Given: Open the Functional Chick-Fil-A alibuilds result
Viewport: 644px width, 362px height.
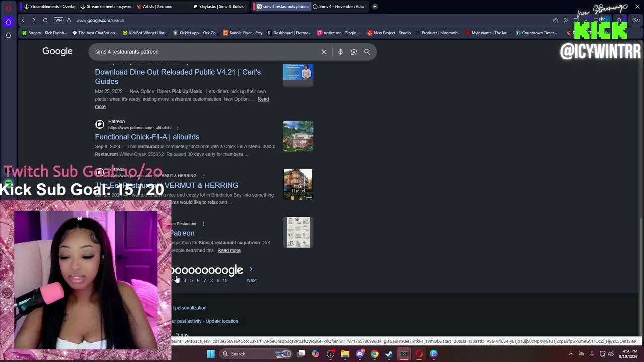Looking at the screenshot, I should (147, 137).
